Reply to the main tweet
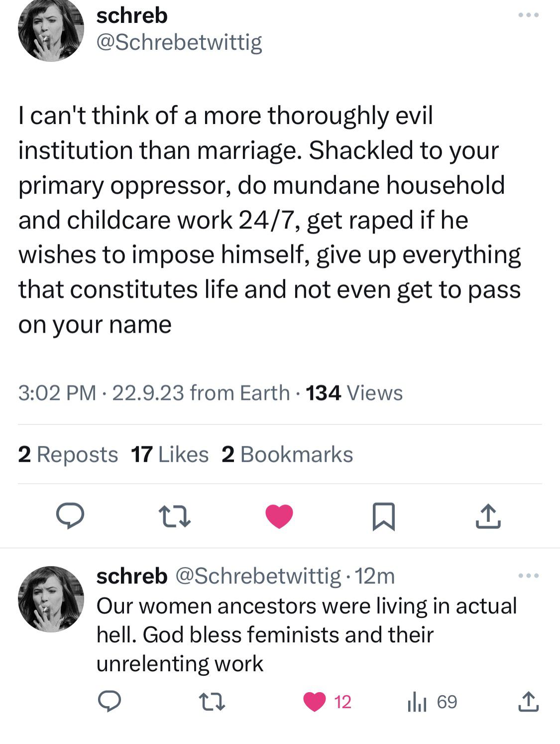Viewport: 560px width, 744px height. tap(70, 516)
